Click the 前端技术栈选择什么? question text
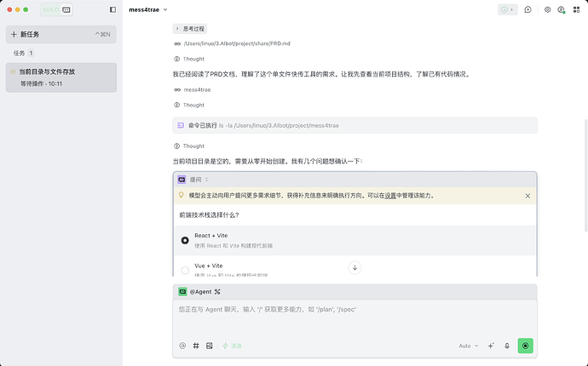 (x=210, y=215)
